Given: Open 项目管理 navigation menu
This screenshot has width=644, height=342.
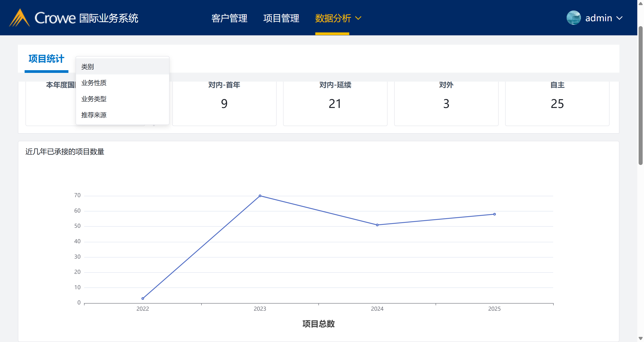Looking at the screenshot, I should 281,18.
